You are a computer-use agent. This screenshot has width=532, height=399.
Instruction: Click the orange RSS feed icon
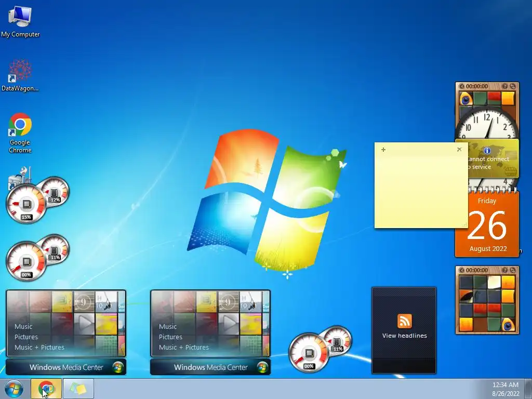(404, 321)
